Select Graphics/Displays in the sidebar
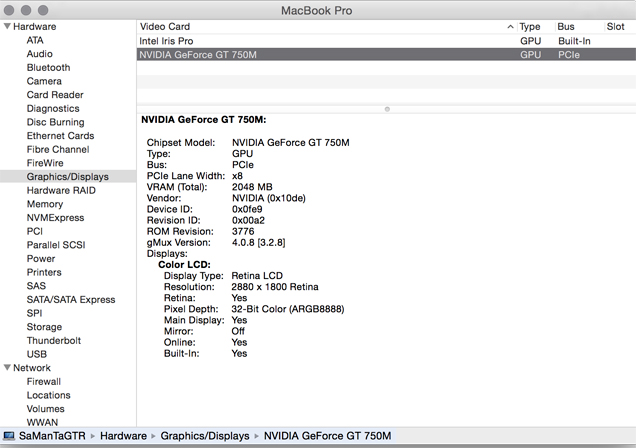 (x=68, y=177)
